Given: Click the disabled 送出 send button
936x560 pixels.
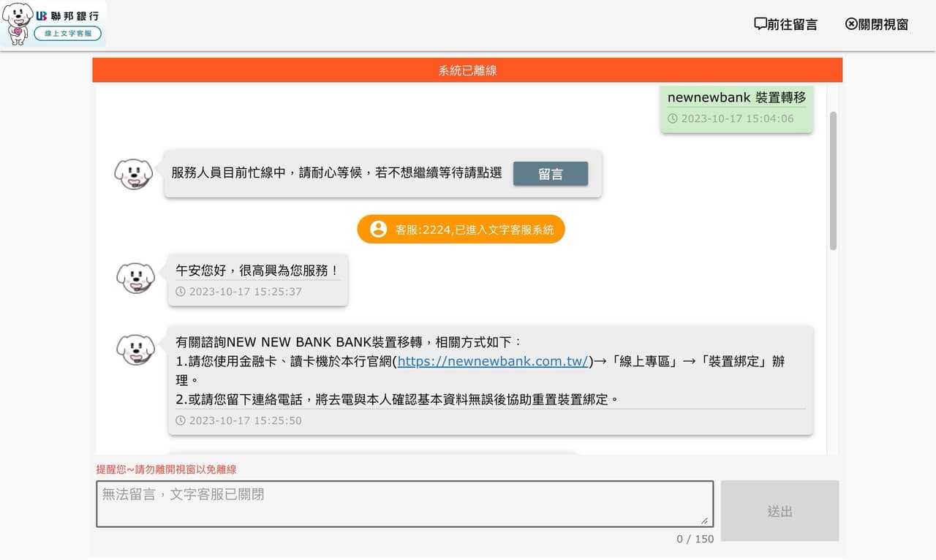Looking at the screenshot, I should pos(780,510).
